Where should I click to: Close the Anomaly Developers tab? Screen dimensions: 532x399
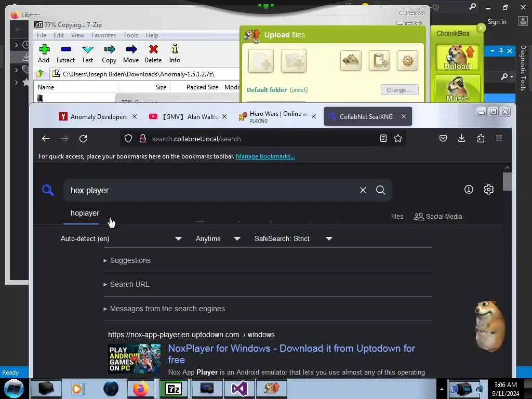point(135,116)
